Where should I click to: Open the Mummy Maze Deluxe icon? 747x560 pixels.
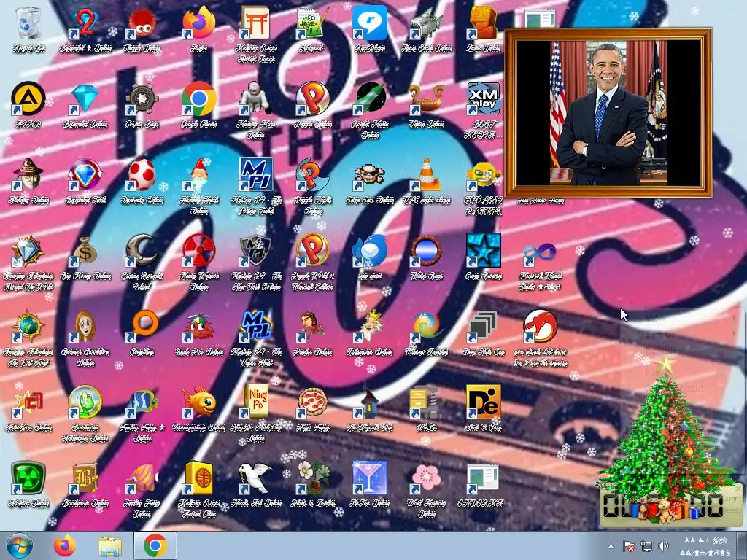[x=256, y=99]
